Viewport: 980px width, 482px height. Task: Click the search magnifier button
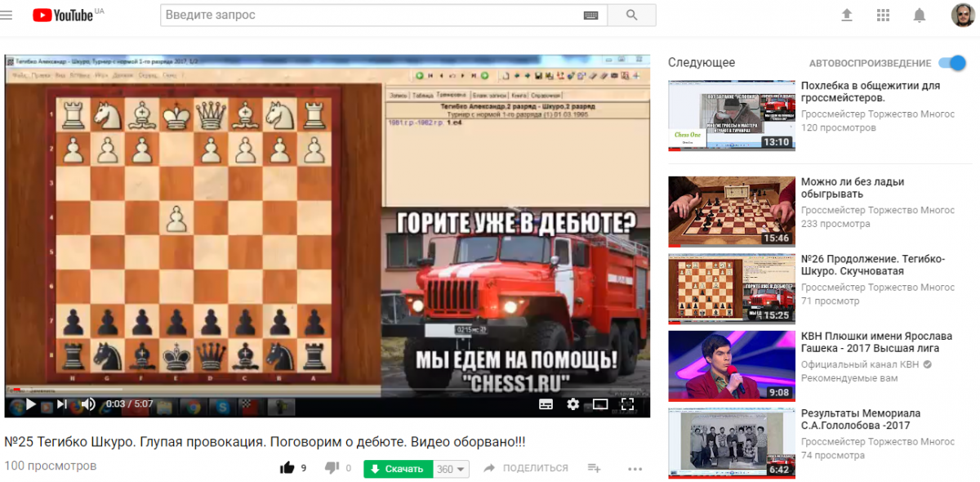tap(631, 16)
